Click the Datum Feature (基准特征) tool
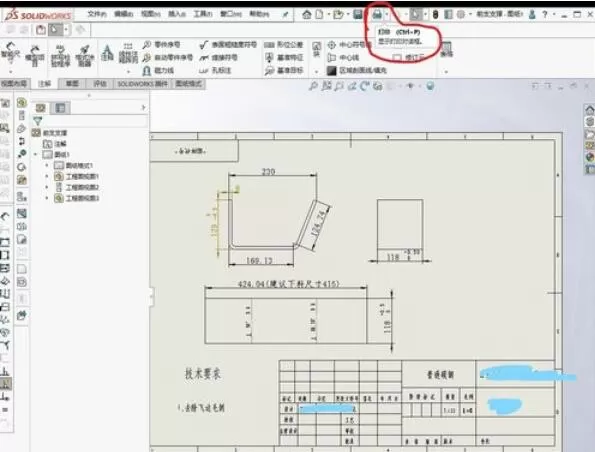The image size is (595, 452). 284,58
